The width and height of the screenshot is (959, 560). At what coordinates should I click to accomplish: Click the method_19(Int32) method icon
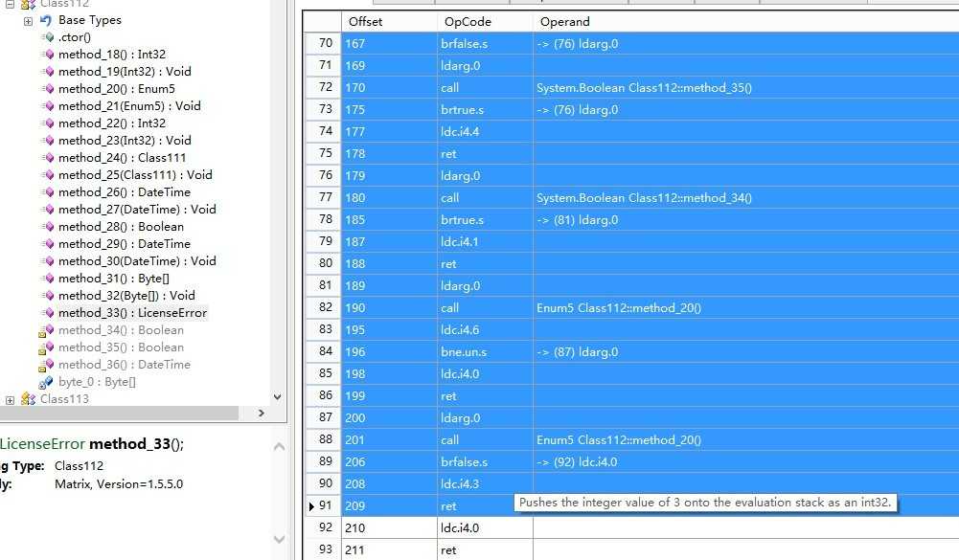pos(48,72)
